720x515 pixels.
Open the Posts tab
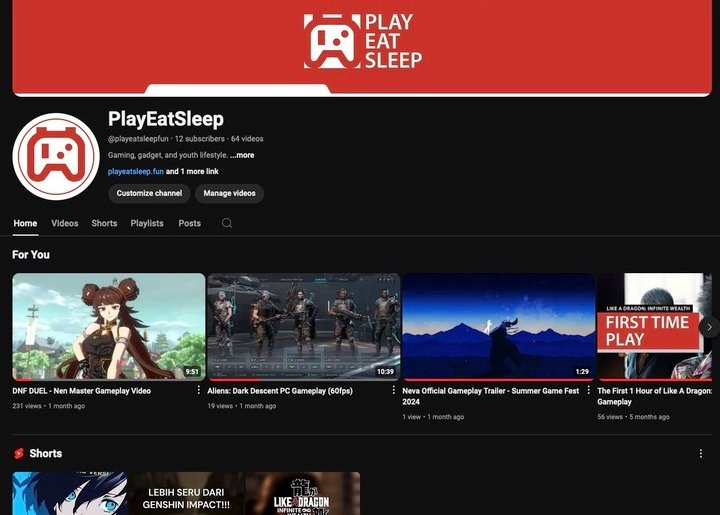click(x=190, y=224)
